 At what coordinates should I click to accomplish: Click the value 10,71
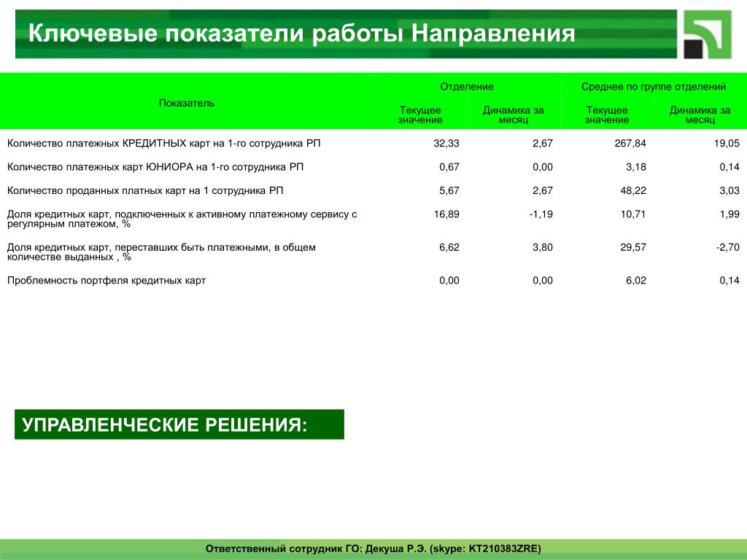tap(633, 214)
